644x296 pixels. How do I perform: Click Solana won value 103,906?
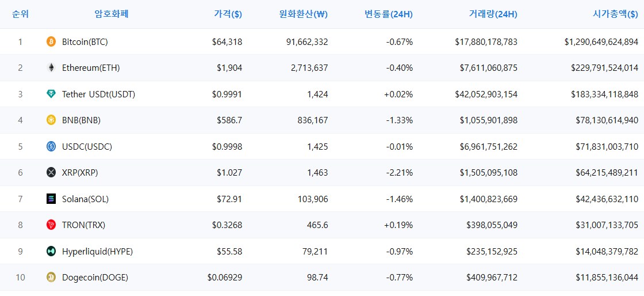313,199
